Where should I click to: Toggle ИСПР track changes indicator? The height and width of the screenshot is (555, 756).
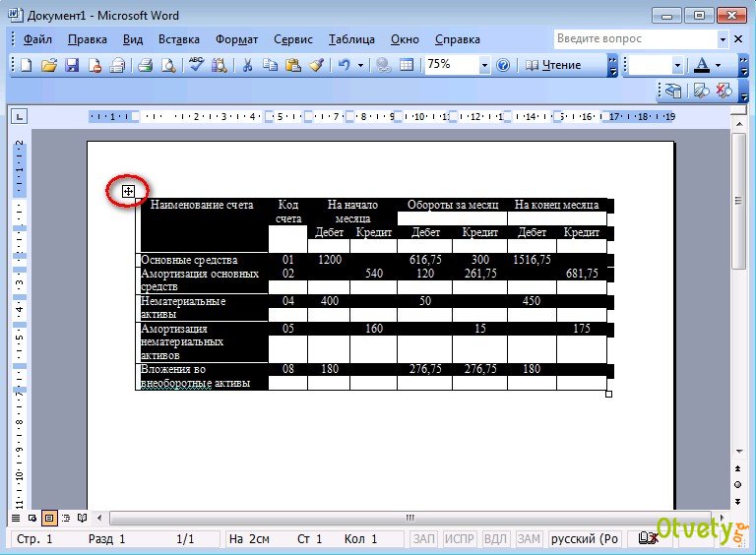click(460, 539)
